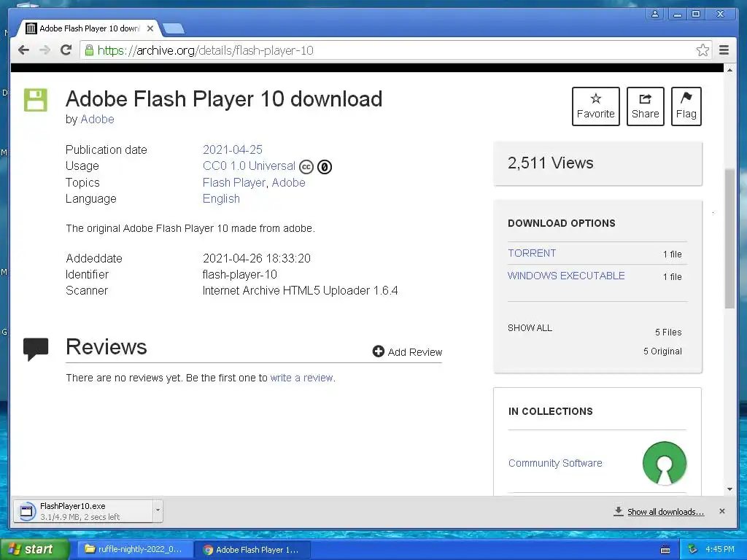The image size is (747, 560).
Task: Click the address bar URL field
Action: point(395,50)
